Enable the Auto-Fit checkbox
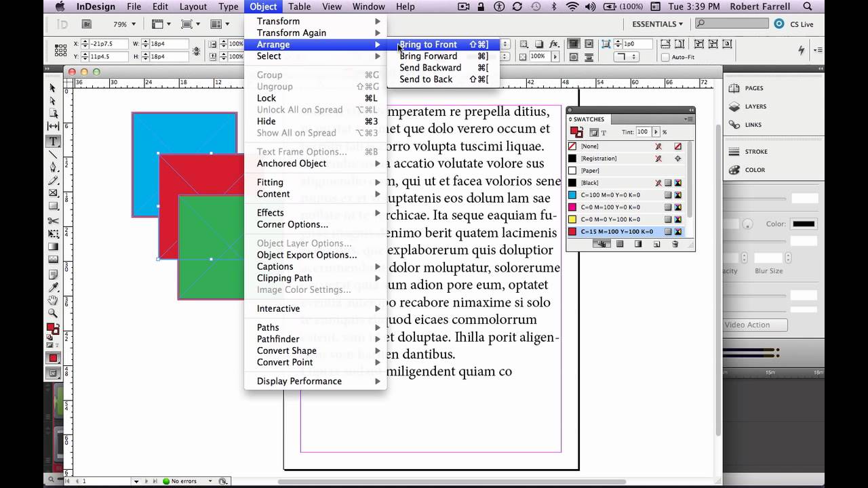The height and width of the screenshot is (488, 868). pyautogui.click(x=665, y=57)
